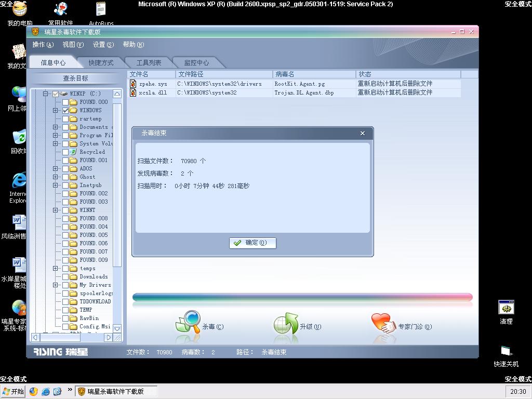Click the 状态 column header
Image resolution: width=532 pixels, height=399 pixels.
(x=408, y=74)
